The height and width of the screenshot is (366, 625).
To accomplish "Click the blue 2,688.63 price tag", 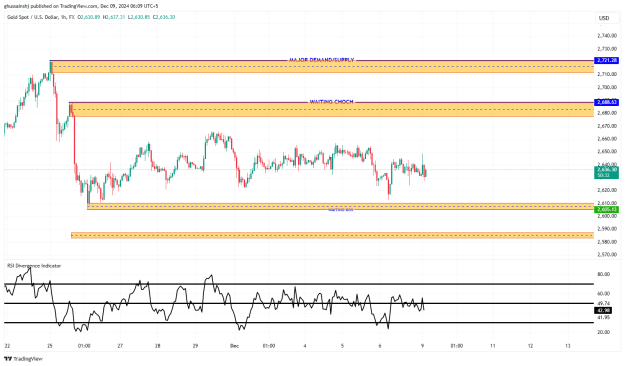I will coord(606,102).
